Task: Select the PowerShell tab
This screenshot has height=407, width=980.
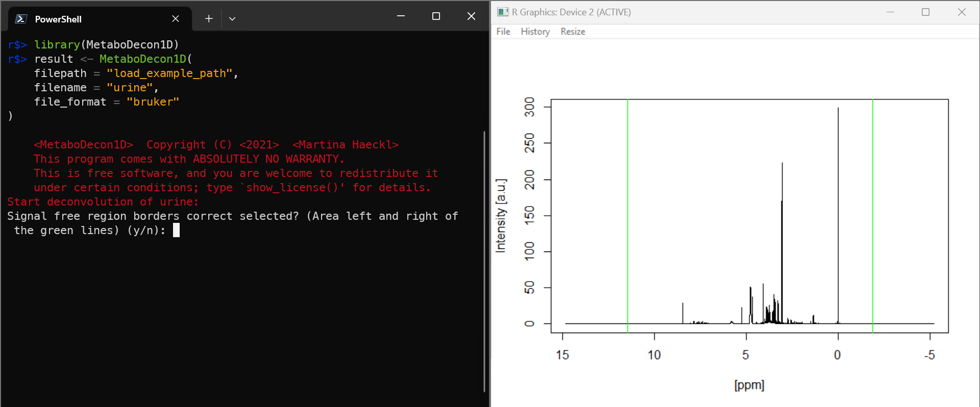Action: (x=100, y=19)
